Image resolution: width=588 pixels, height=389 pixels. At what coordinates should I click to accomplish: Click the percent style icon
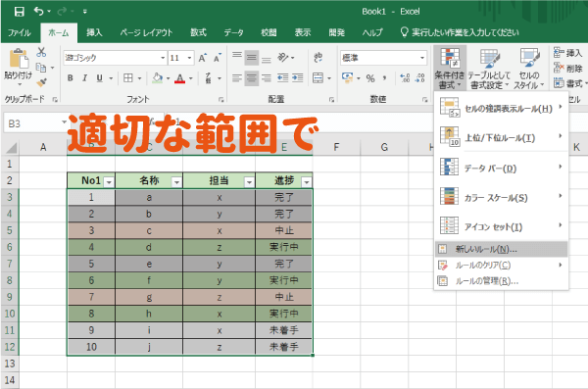[370, 78]
